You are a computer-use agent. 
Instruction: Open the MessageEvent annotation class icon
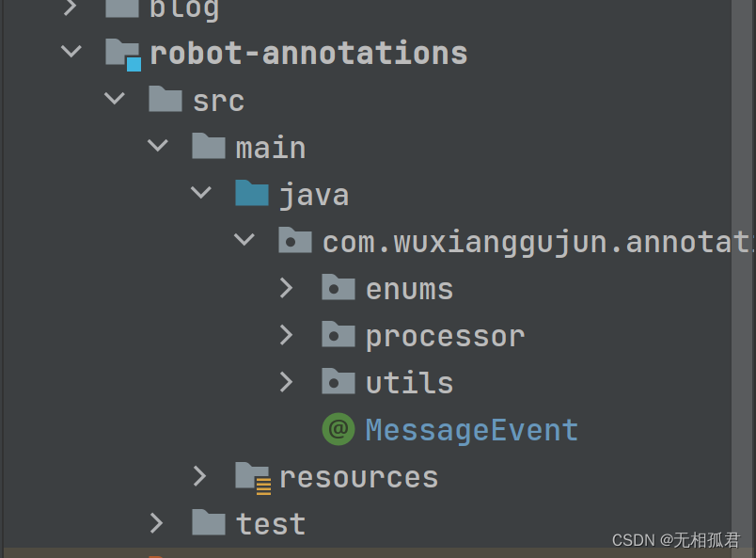[339, 429]
